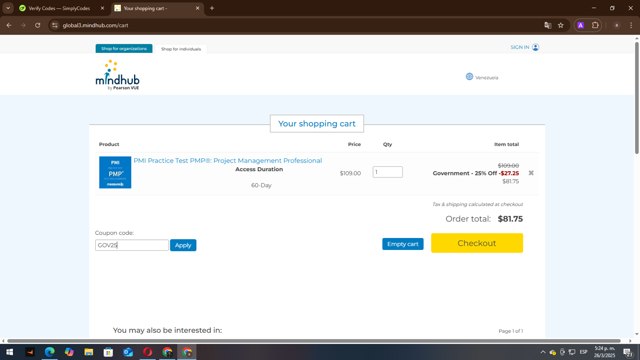The width and height of the screenshot is (640, 360).
Task: Open the tab search dropdown arrow
Action: coord(8,8)
